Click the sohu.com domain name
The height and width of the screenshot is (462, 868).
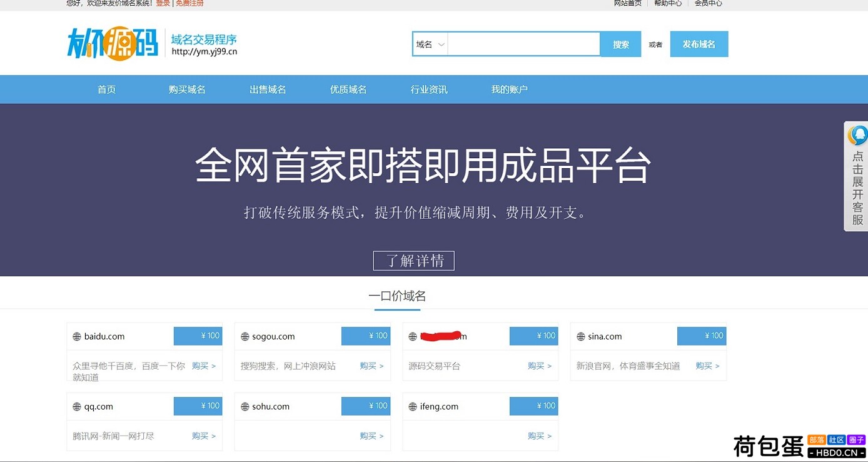coord(271,406)
